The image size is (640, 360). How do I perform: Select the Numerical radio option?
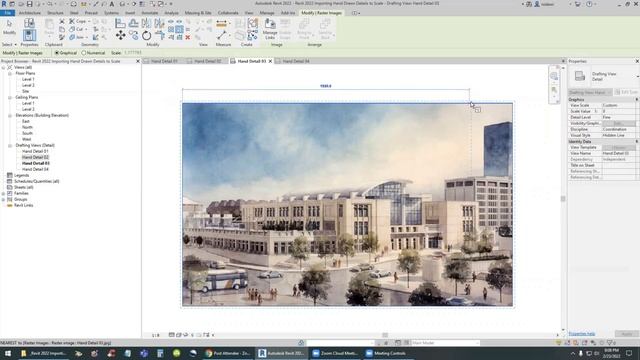[84, 53]
